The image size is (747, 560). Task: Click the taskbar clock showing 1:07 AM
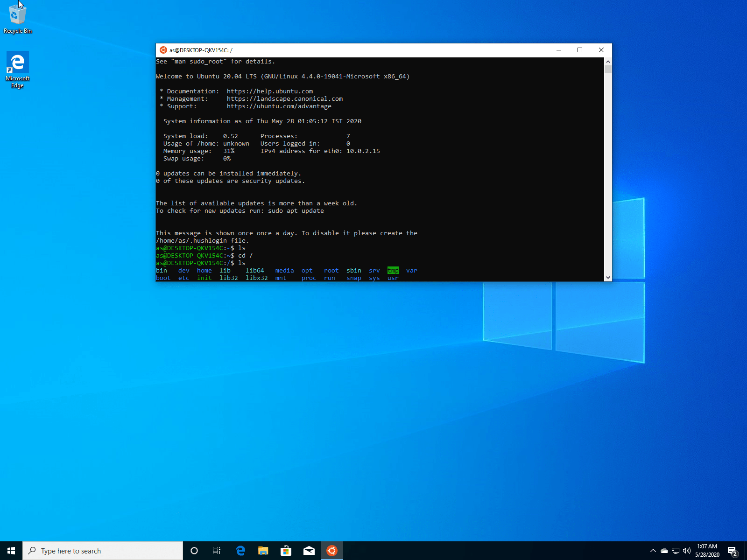click(707, 551)
